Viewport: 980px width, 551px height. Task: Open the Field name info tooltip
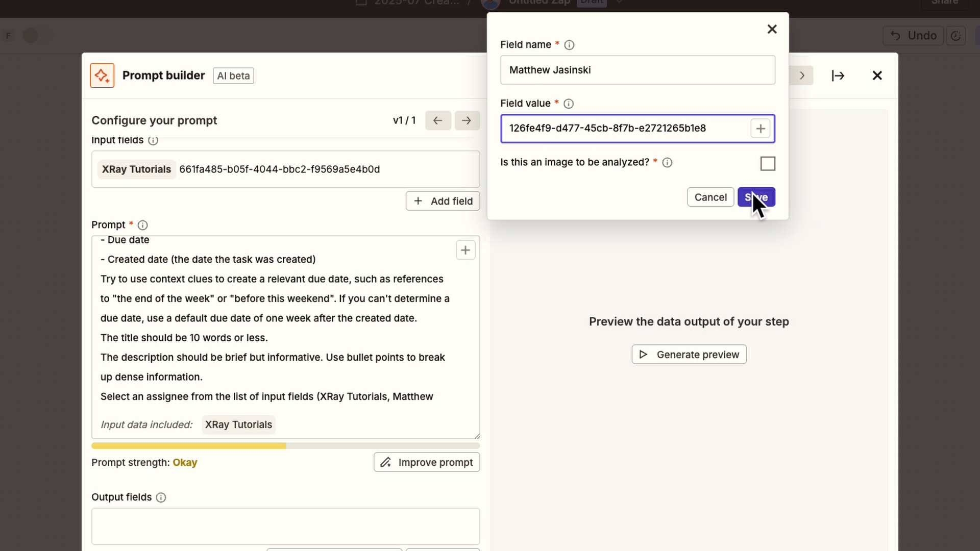coord(569,45)
